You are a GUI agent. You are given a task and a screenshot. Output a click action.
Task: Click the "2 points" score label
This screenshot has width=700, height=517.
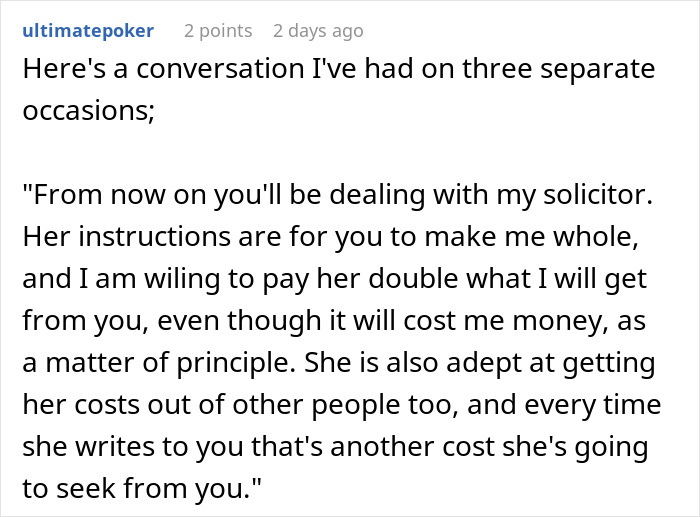coord(217,31)
